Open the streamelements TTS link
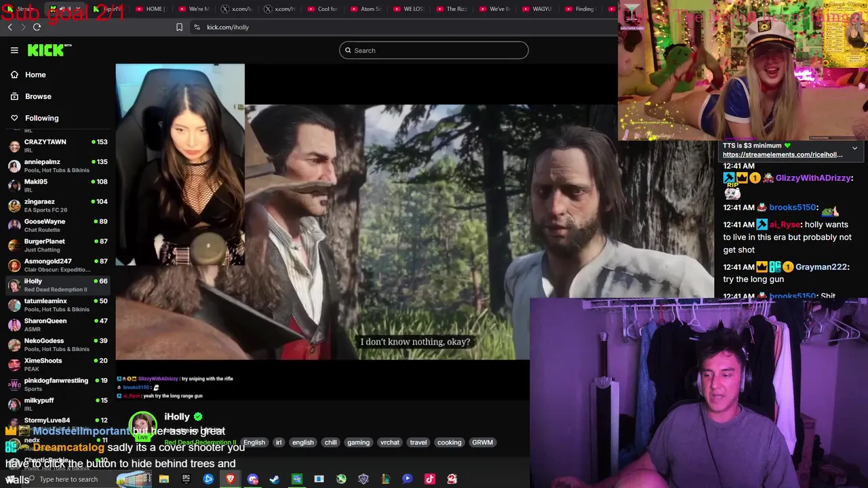 click(783, 155)
